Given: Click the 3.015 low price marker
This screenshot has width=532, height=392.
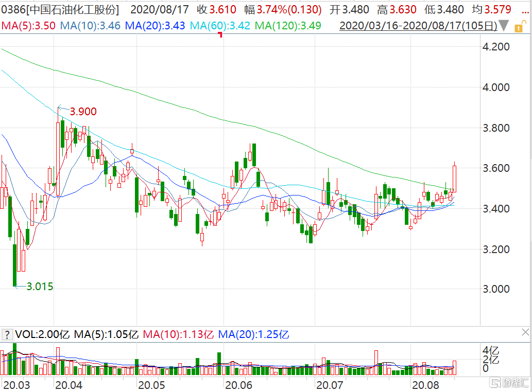Looking at the screenshot, I should (39, 287).
